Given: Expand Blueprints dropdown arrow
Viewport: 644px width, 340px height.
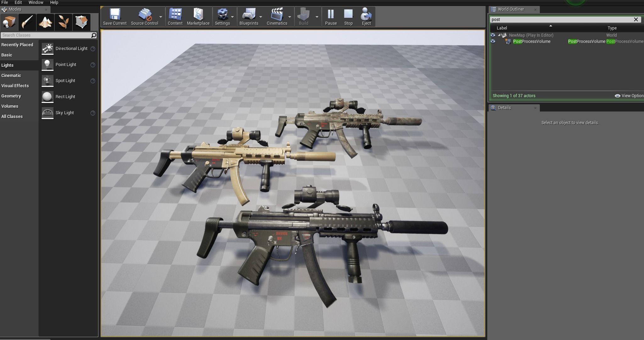Looking at the screenshot, I should coord(261,17).
